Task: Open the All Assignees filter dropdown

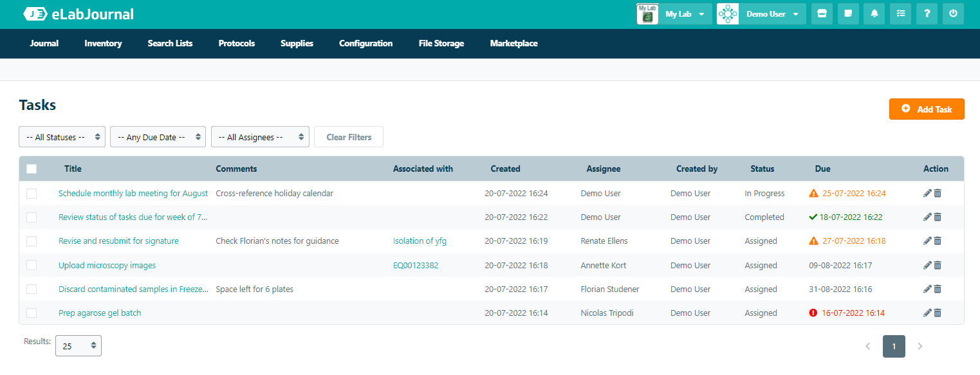Action: click(x=260, y=137)
